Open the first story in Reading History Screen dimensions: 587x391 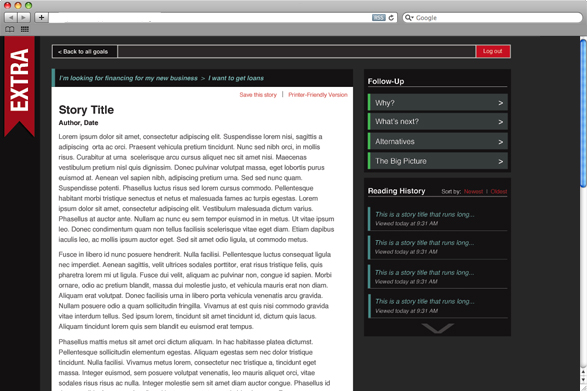tap(438, 218)
